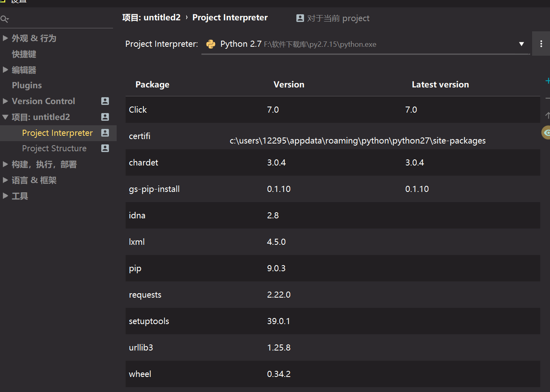Toggle the early releases eye icon
Viewport: 550px width, 392px height.
click(546, 133)
